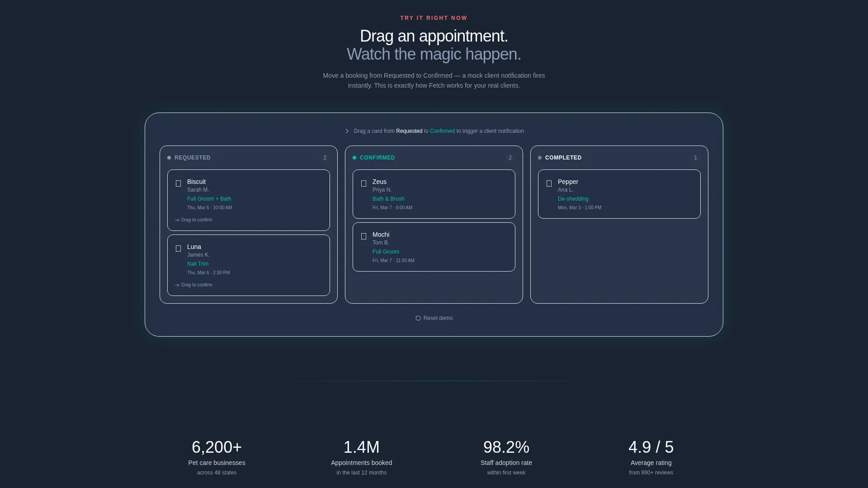The image size is (868, 488).
Task: Select the Luna appointment card
Action: click(x=249, y=265)
